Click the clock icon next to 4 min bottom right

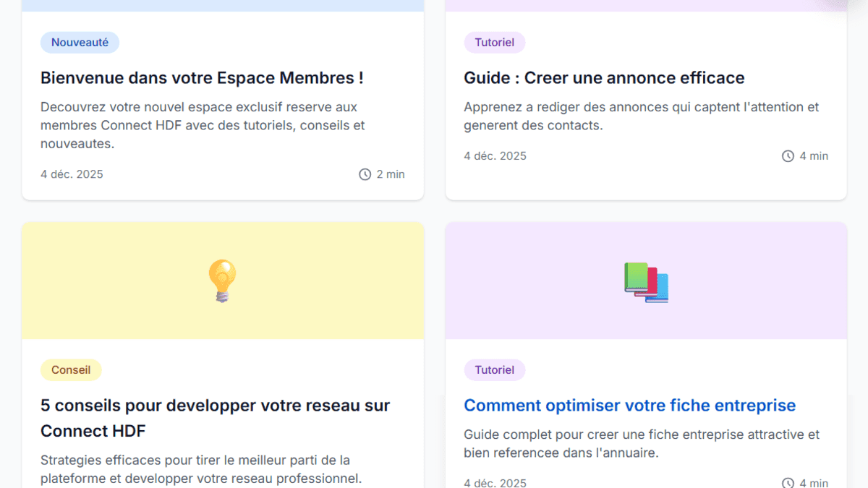[787, 481]
